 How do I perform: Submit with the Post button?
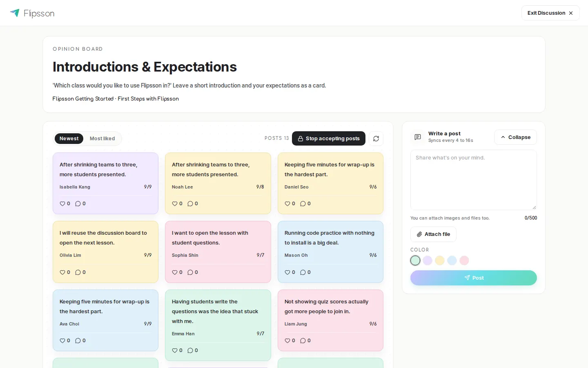pos(474,278)
